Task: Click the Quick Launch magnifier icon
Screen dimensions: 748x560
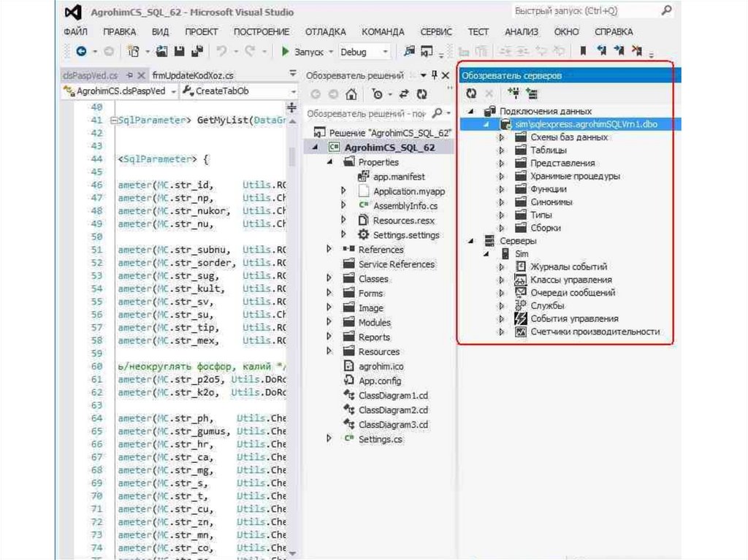Action: pyautogui.click(x=666, y=11)
